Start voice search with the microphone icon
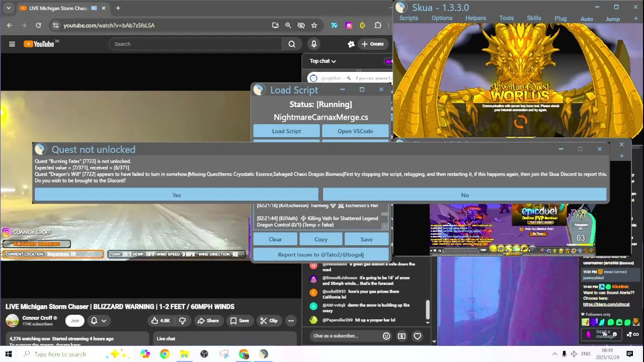Screen dimensions: 644x362 point(314,44)
